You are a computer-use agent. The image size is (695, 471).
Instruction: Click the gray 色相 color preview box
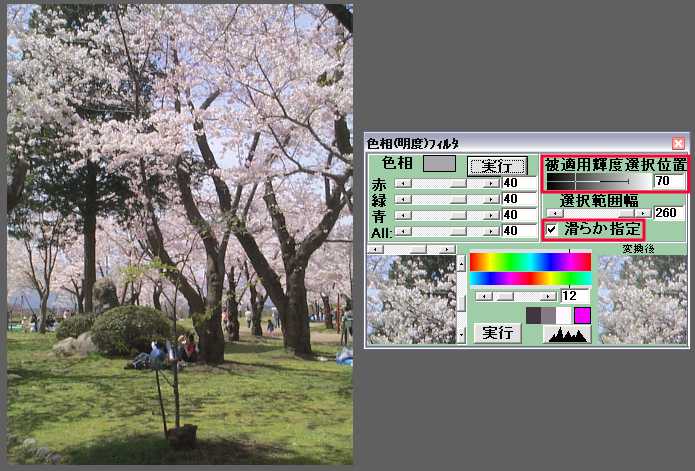439,163
